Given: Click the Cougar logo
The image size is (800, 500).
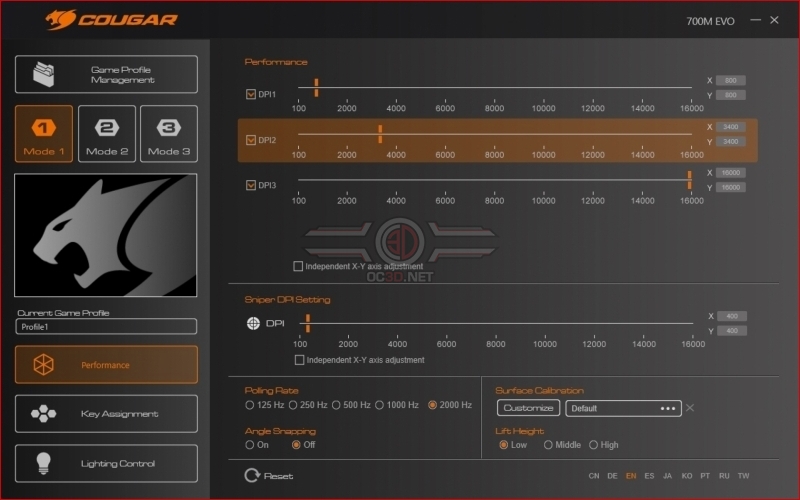Looking at the screenshot, I should click(111, 20).
